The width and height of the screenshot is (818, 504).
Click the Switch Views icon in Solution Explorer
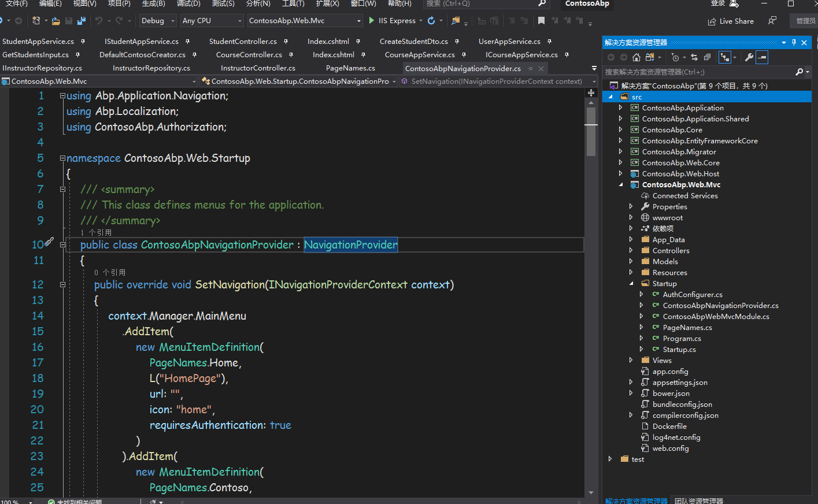pyautogui.click(x=650, y=57)
